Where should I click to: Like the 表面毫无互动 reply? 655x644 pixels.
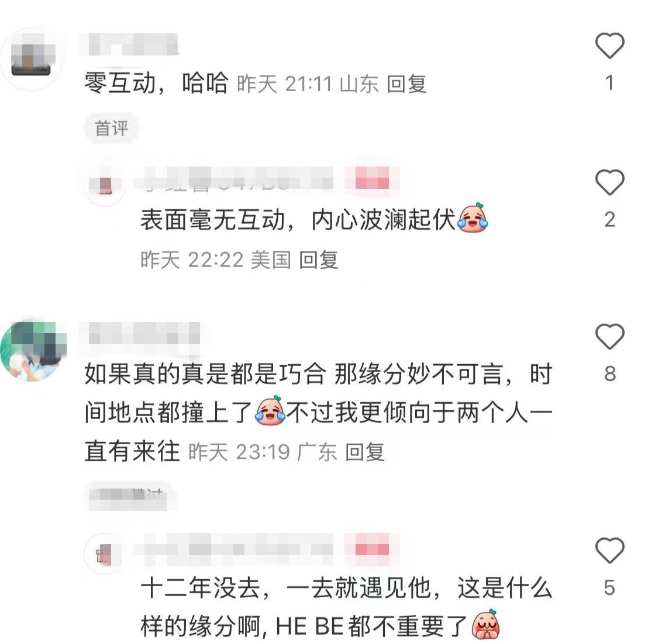pos(609,182)
